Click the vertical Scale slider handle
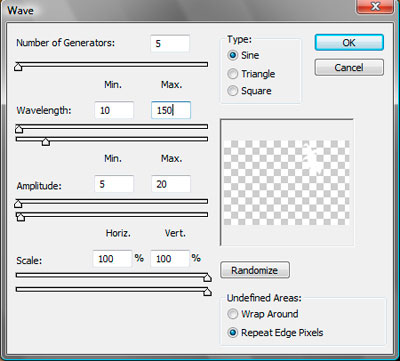The width and height of the screenshot is (400, 361). tap(207, 292)
